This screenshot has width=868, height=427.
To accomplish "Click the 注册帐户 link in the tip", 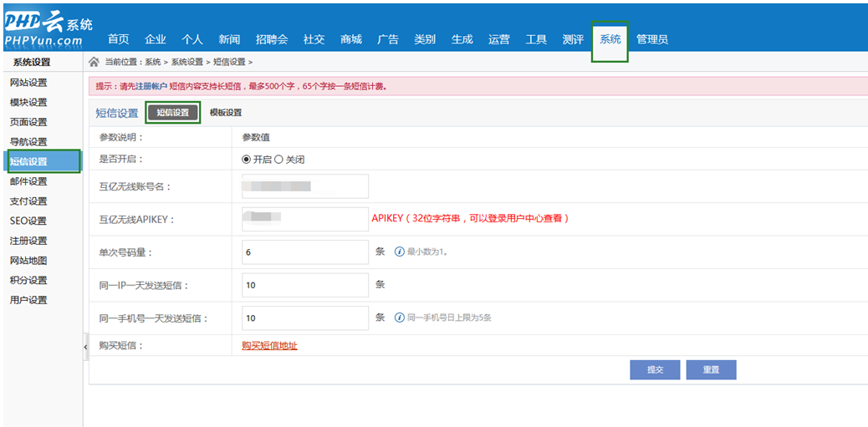I will 151,86.
